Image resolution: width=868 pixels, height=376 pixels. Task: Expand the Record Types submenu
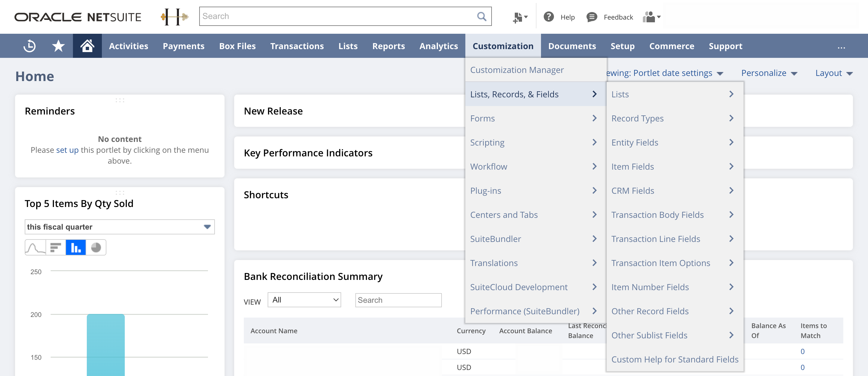point(675,118)
